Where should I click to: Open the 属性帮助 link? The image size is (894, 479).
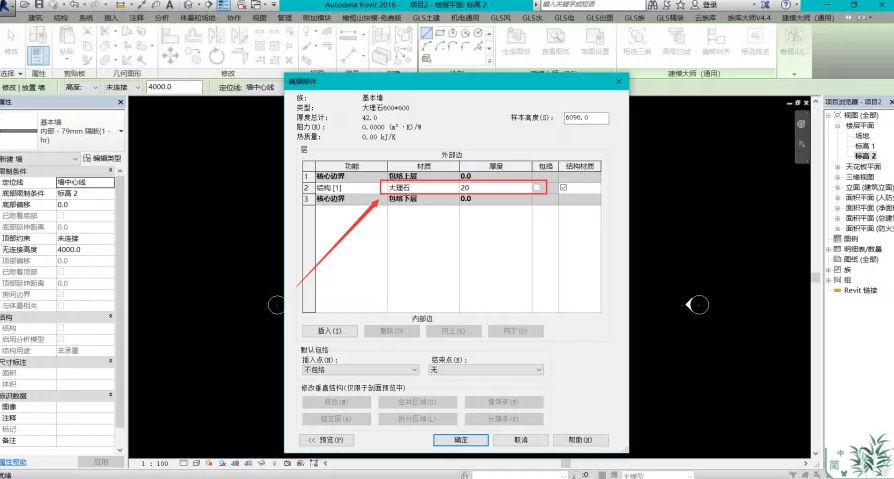13,462
